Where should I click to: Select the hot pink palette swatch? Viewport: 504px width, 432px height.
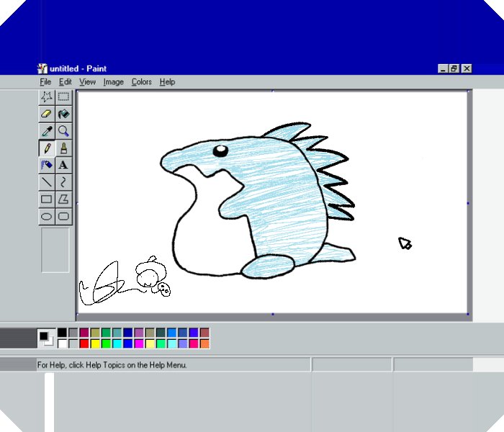194,343
